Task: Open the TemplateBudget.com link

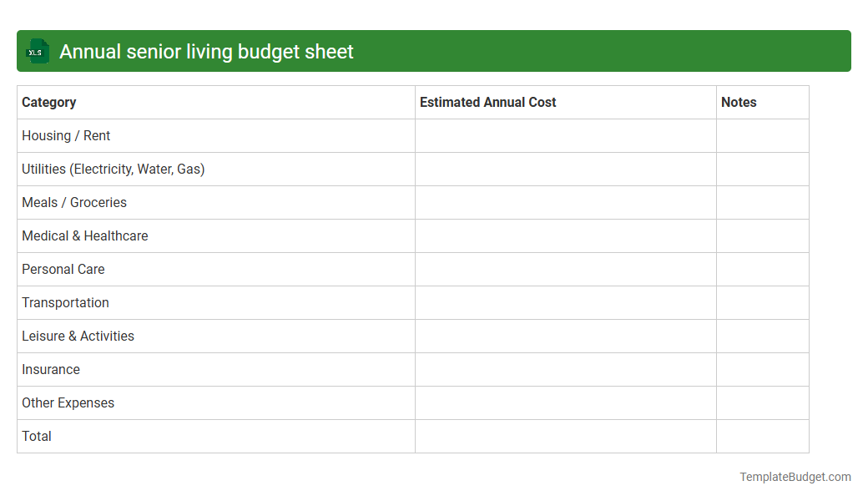Action: pyautogui.click(x=795, y=477)
